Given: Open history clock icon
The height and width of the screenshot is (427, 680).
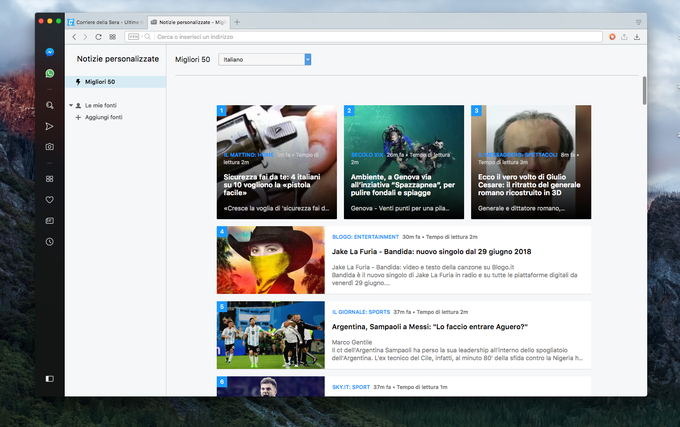Looking at the screenshot, I should click(x=50, y=241).
